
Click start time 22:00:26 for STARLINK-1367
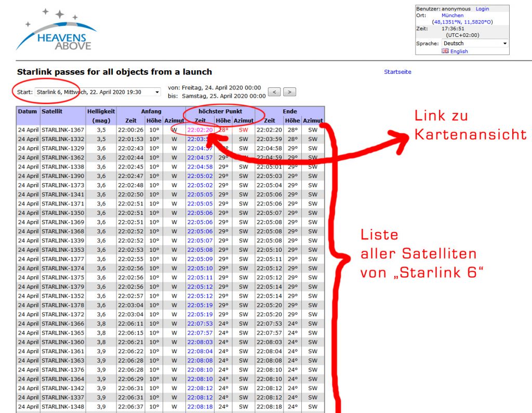pyautogui.click(x=130, y=130)
